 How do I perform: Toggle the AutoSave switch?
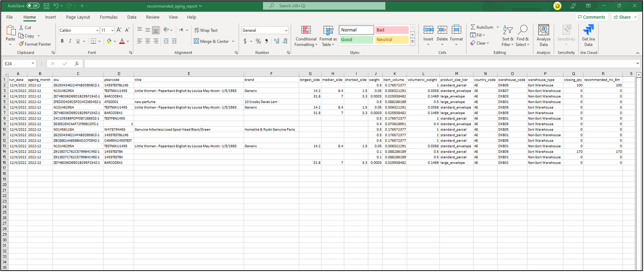(x=33, y=6)
